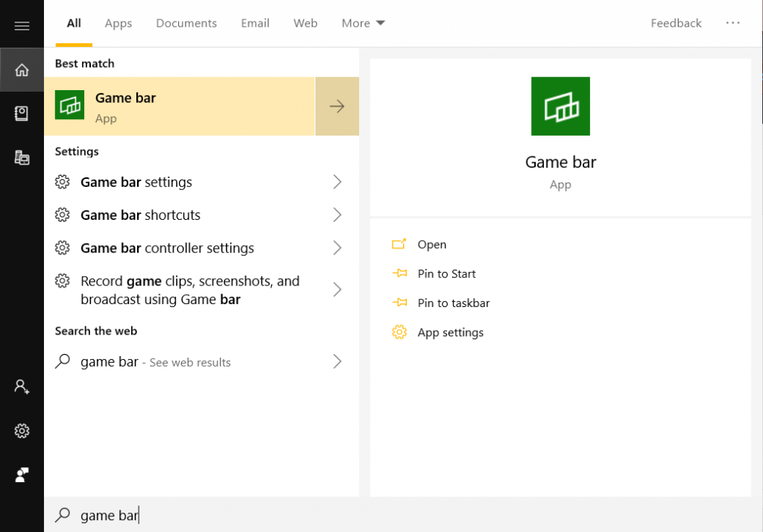
Task: Open the hamburger menu in the sidebar
Action: pyautogui.click(x=22, y=26)
